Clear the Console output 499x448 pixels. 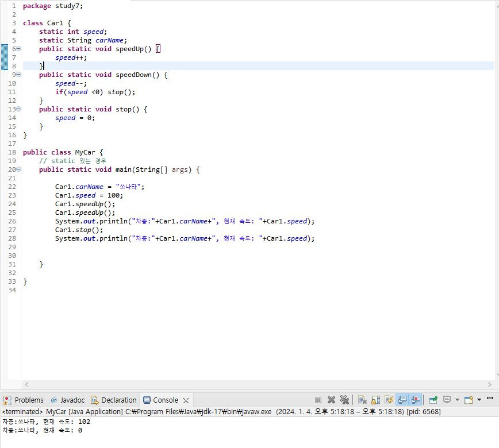pyautogui.click(x=362, y=400)
